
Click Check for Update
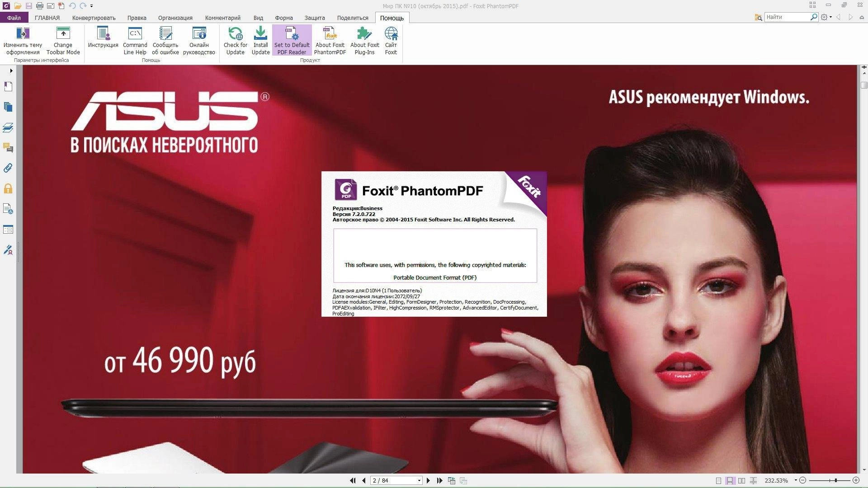[235, 41]
